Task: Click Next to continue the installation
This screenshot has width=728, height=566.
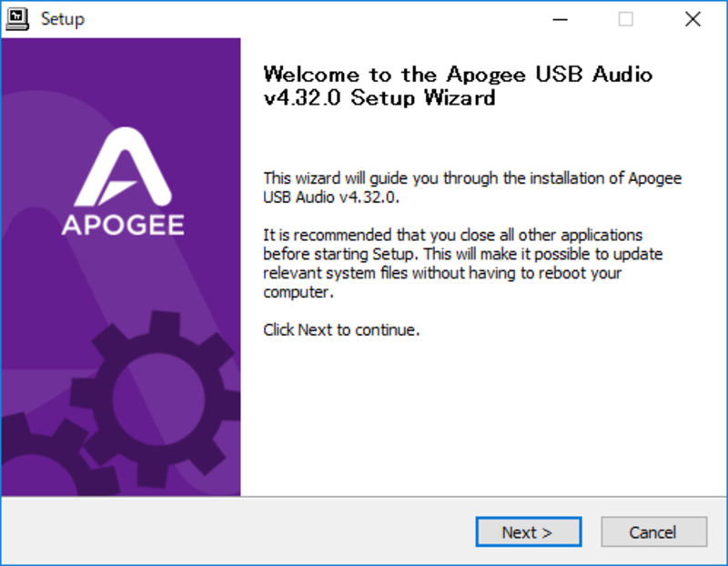Action: coord(529,531)
